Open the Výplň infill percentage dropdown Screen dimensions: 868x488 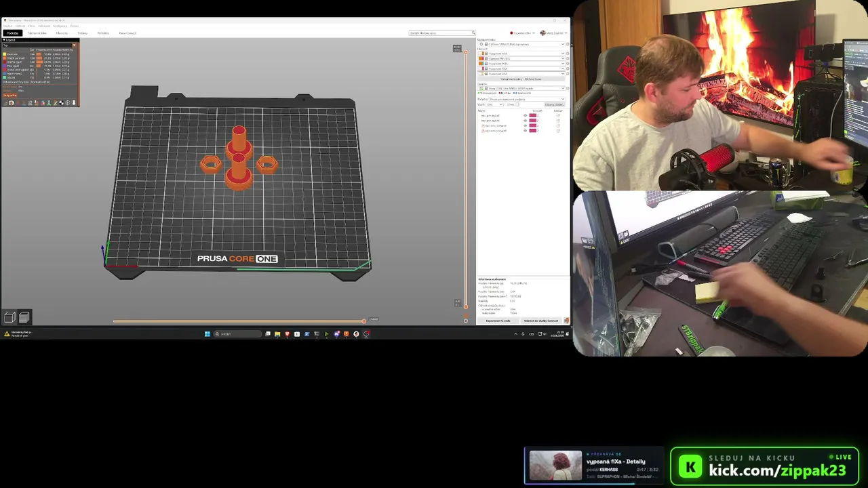point(494,104)
